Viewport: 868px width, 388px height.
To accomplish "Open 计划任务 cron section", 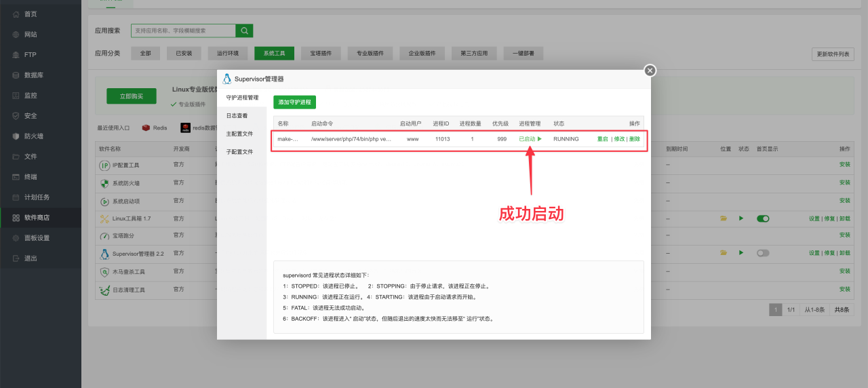I will 37,197.
